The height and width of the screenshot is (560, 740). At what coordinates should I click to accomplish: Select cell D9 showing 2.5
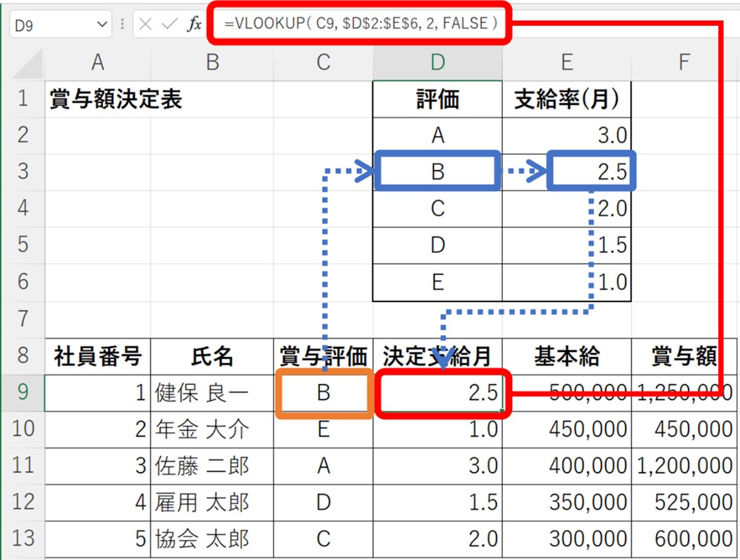pyautogui.click(x=437, y=393)
